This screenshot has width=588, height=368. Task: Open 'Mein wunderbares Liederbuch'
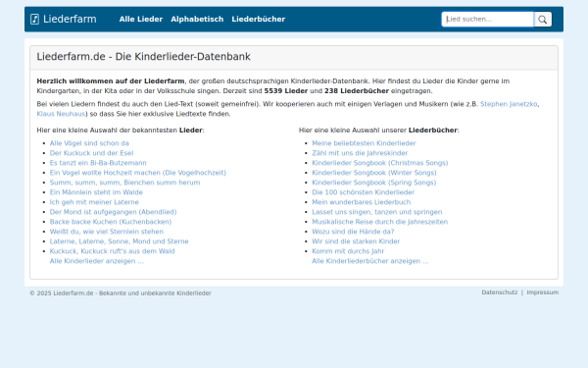tap(362, 202)
